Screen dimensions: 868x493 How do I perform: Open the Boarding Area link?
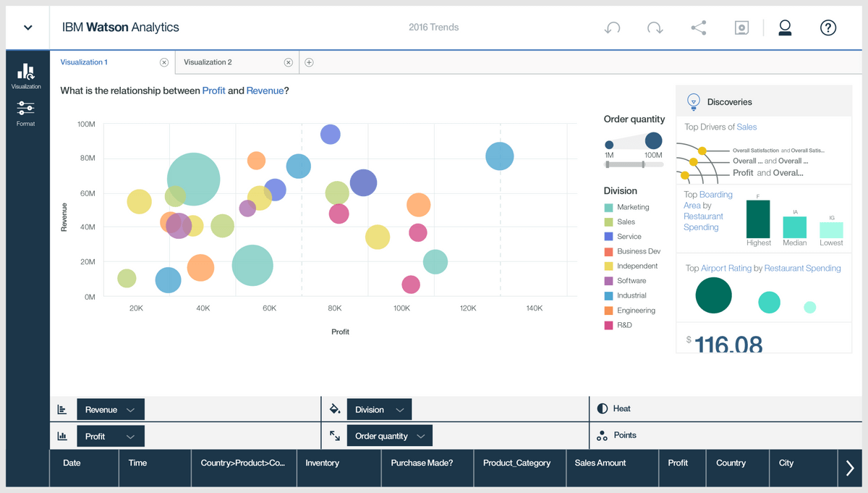coord(710,200)
